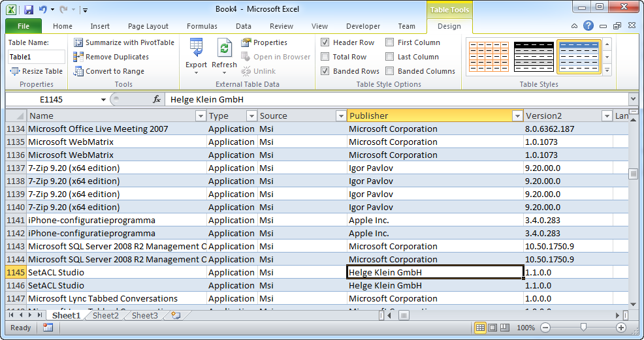
Task: Minimize the ribbon with caret icon
Action: pos(575,26)
